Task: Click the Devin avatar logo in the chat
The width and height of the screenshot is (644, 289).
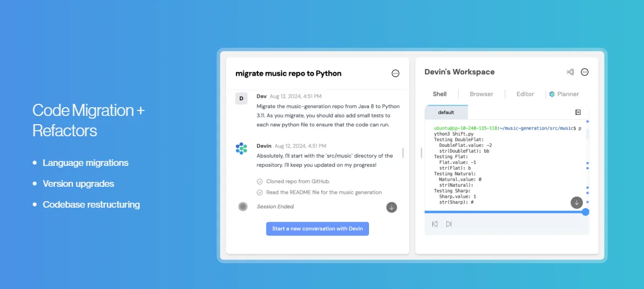Action: 241,148
